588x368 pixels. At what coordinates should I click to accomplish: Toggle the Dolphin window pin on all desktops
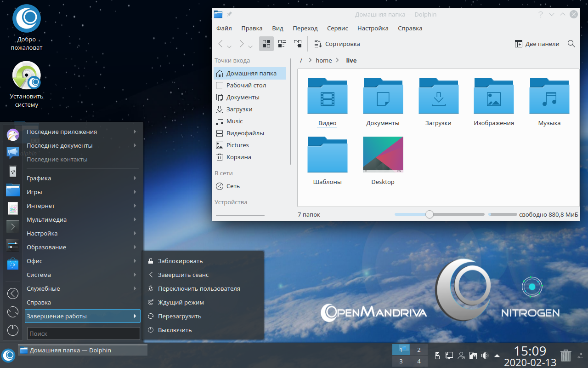pos(229,14)
